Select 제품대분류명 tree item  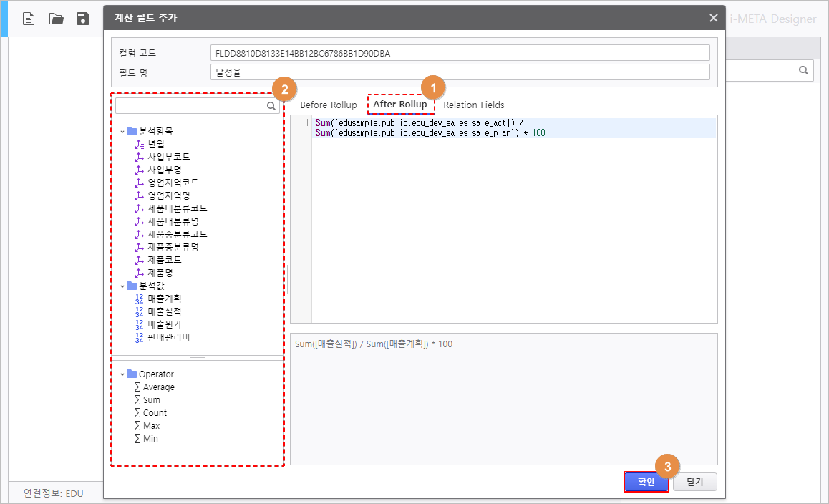173,221
